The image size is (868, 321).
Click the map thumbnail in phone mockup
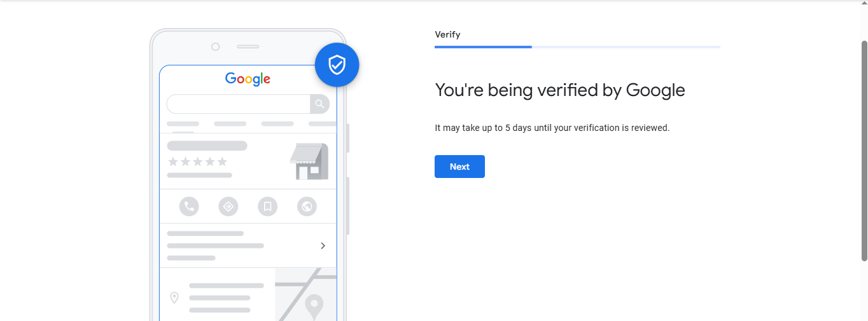[x=305, y=294]
